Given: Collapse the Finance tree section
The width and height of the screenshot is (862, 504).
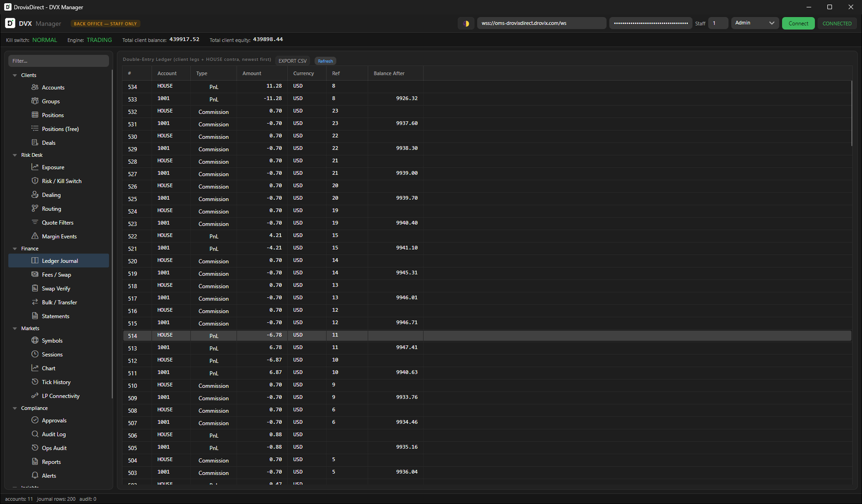Looking at the screenshot, I should pos(15,249).
